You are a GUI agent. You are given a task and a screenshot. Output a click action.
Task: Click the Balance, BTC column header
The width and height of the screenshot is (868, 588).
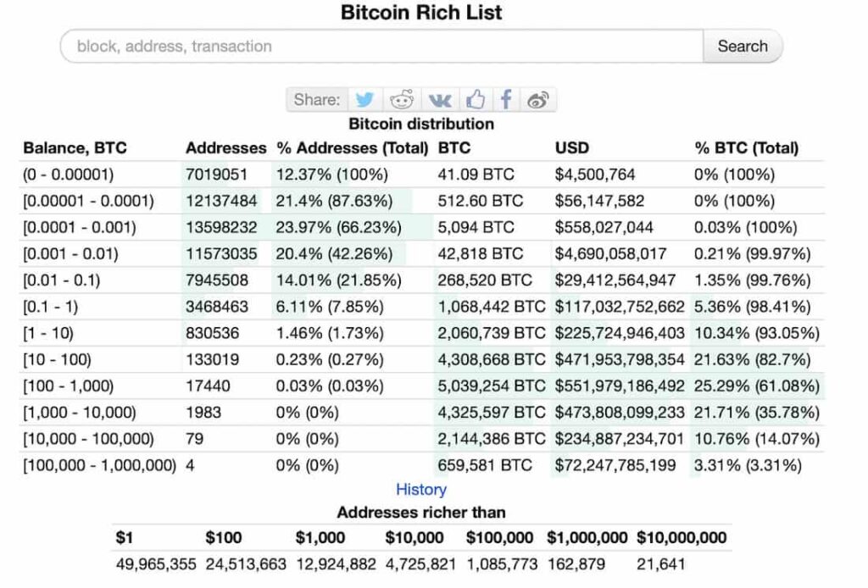(x=64, y=147)
